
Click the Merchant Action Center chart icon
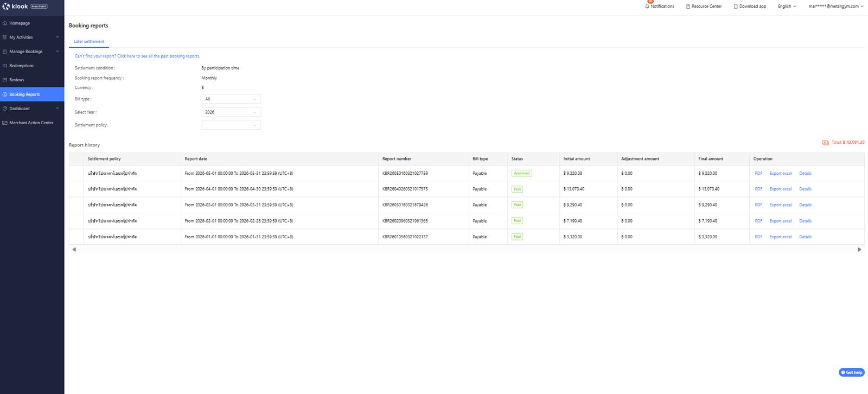pyautogui.click(x=5, y=123)
